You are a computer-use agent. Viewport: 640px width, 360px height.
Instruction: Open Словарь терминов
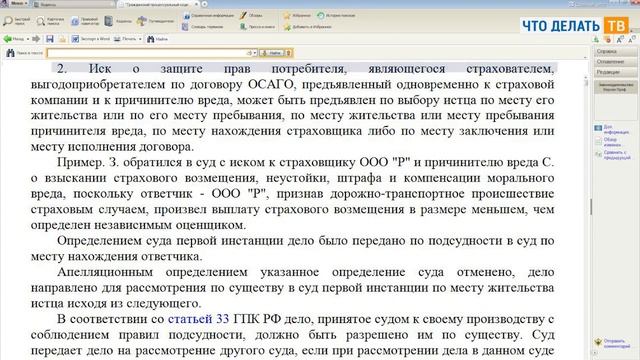point(203,27)
